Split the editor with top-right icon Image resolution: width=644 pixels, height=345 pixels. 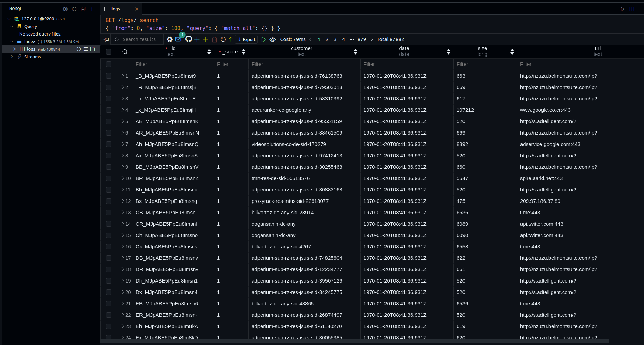point(632,9)
